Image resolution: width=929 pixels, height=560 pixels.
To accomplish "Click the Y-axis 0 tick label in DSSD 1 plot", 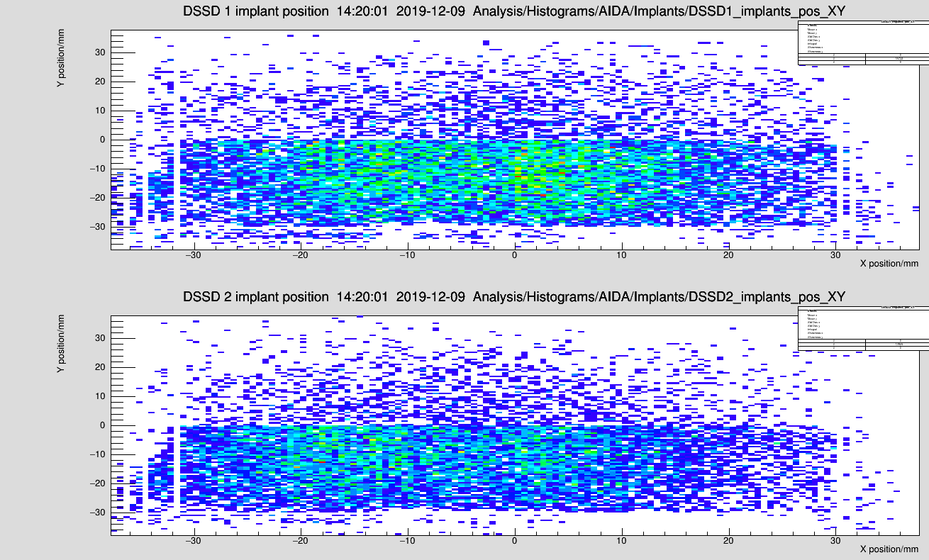I will click(103, 140).
